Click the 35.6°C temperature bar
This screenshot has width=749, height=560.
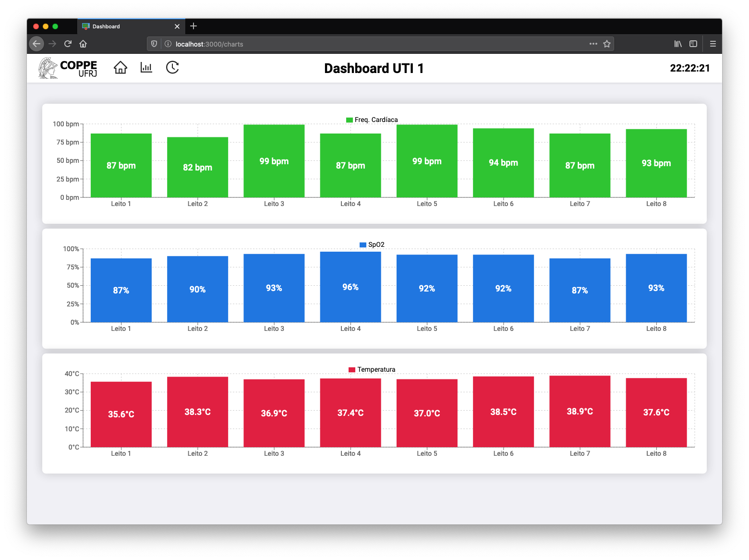coord(121,414)
